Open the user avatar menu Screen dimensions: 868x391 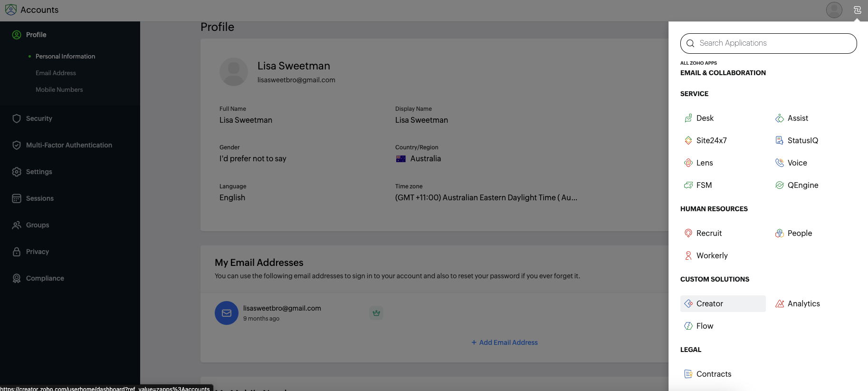click(834, 10)
